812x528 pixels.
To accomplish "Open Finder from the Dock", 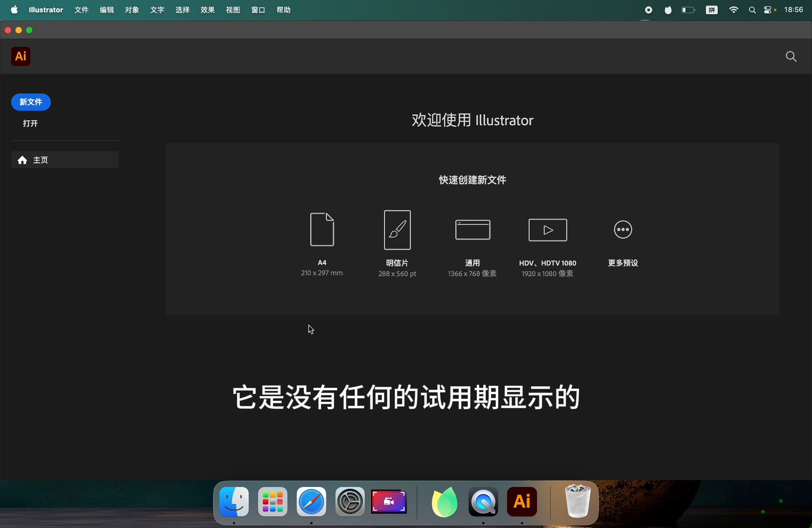I will coord(234,502).
